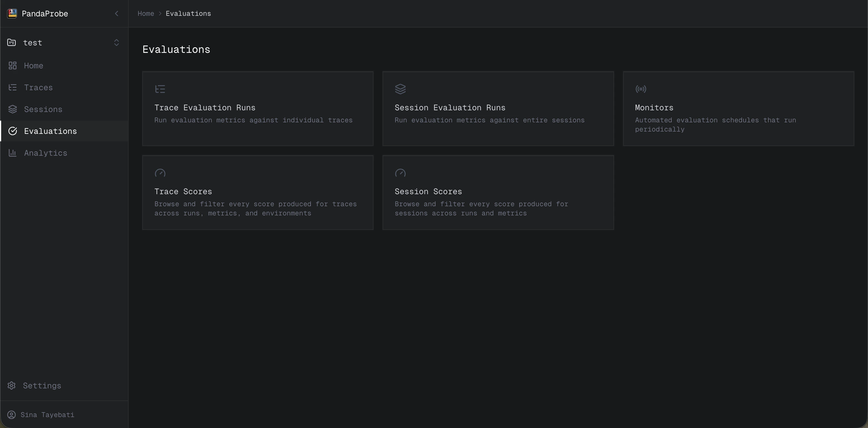
Task: Click the Session Scores description text
Action: (x=482, y=209)
